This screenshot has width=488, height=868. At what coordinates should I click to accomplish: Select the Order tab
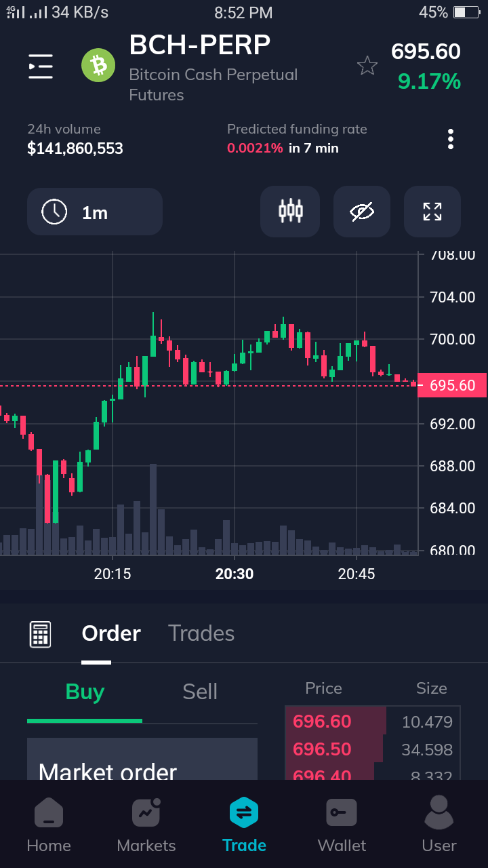click(111, 633)
